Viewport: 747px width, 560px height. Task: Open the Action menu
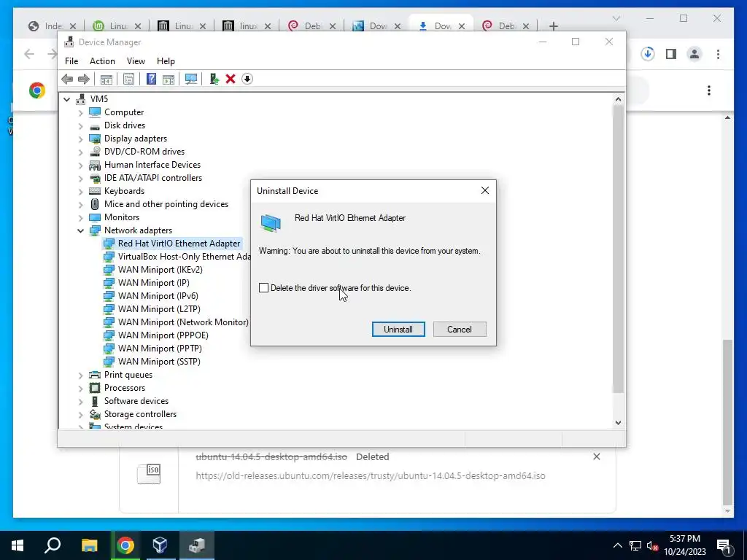pyautogui.click(x=102, y=61)
